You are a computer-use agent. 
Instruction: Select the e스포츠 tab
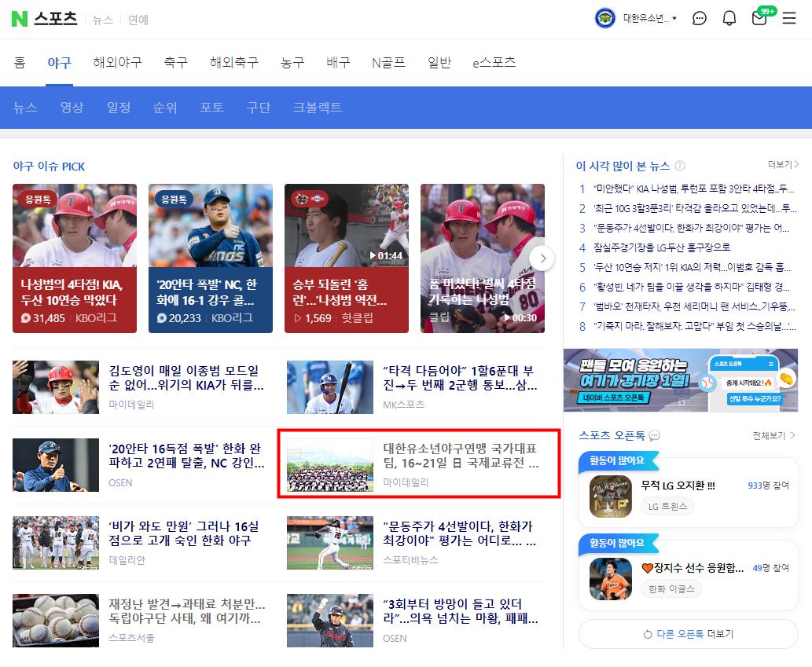tap(494, 63)
